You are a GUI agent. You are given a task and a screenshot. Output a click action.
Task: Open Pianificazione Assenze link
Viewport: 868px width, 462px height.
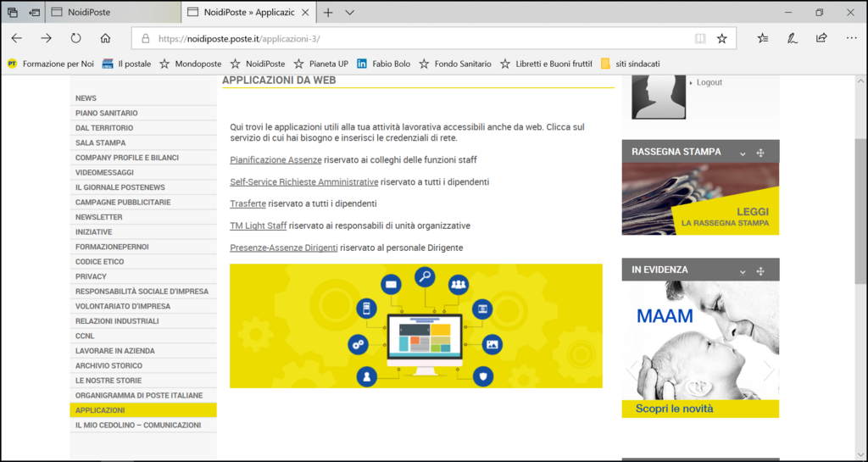click(x=275, y=160)
